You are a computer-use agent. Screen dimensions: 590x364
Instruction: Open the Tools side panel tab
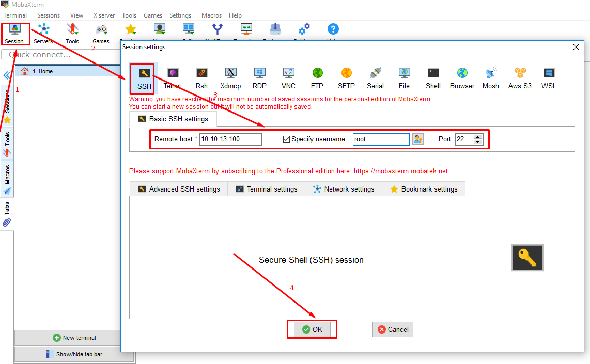click(7, 144)
